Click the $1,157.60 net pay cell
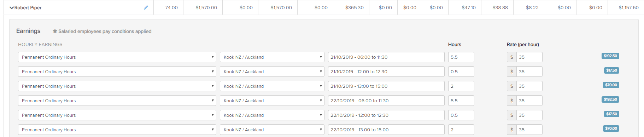The height and width of the screenshot is (137, 644). pyautogui.click(x=628, y=7)
